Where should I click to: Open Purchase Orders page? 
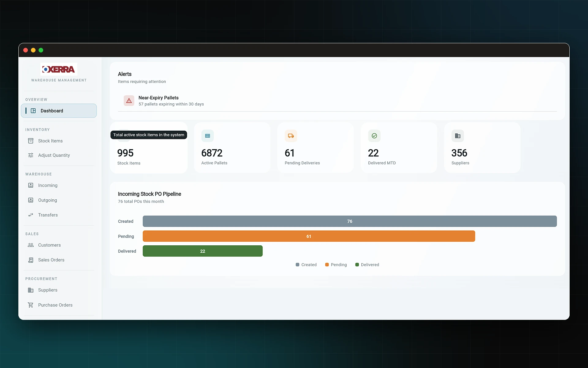coord(59,305)
